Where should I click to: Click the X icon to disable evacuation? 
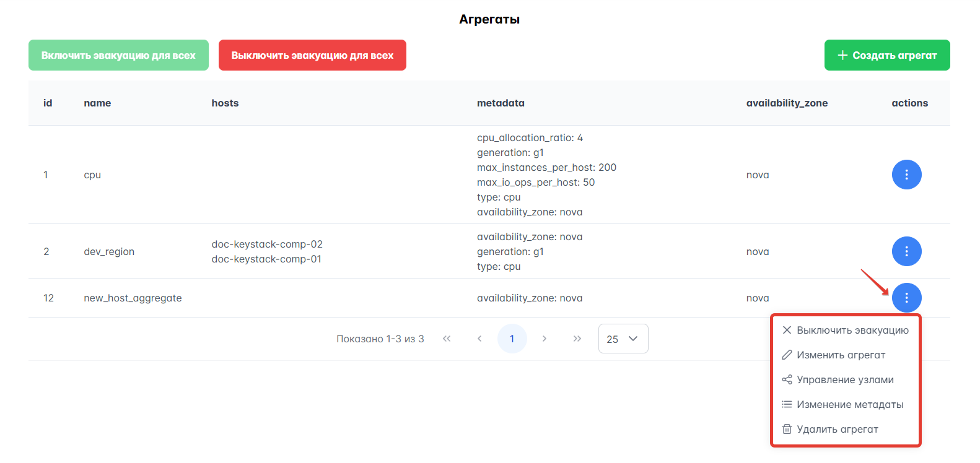(x=787, y=330)
